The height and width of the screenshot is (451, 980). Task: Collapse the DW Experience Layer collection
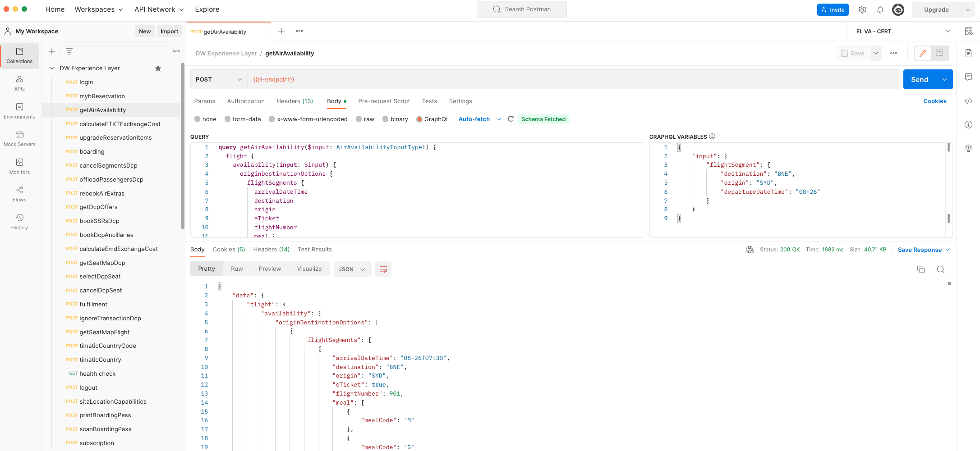(x=52, y=68)
